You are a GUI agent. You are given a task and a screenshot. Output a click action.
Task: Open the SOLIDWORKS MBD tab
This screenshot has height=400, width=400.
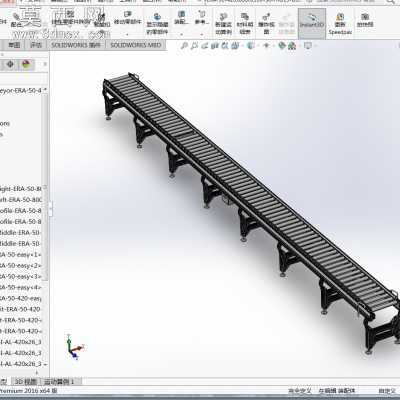[136, 45]
